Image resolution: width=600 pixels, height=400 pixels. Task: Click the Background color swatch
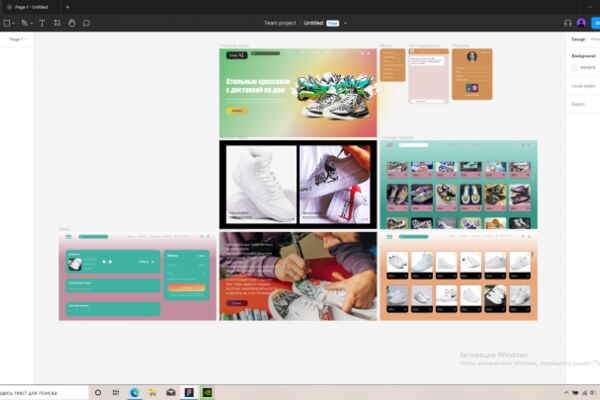(575, 67)
